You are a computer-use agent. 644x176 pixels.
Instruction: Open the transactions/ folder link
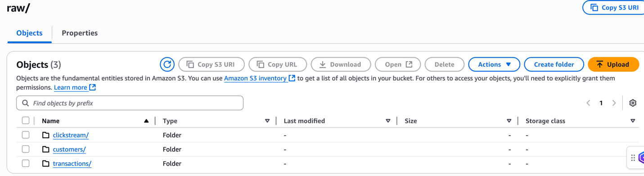click(x=72, y=163)
